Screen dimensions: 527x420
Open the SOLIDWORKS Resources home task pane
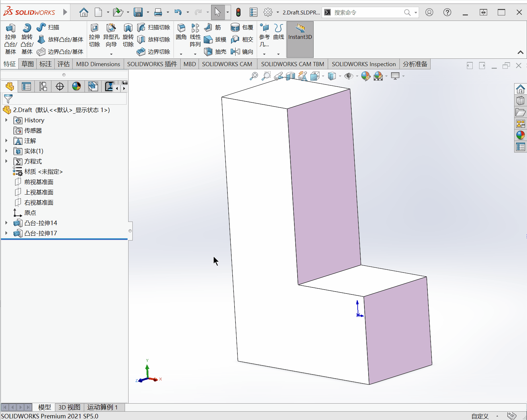[521, 89]
